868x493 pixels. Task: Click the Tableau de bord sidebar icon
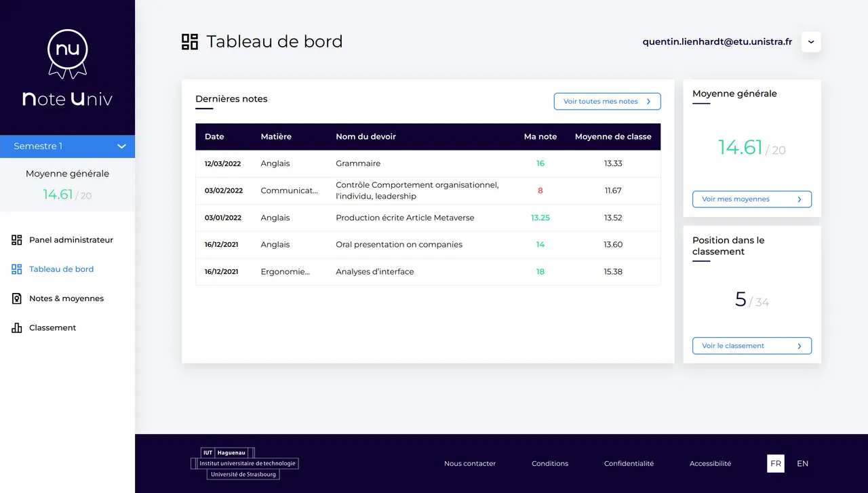[17, 269]
